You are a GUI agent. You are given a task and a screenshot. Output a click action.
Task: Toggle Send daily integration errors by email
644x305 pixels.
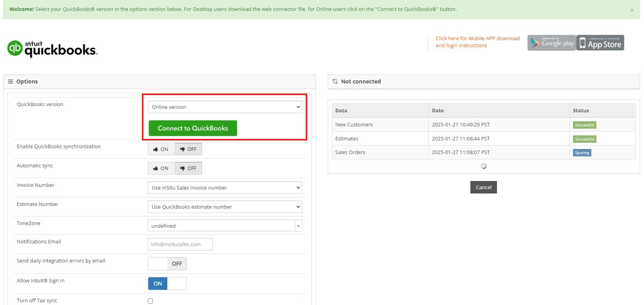[167, 264]
